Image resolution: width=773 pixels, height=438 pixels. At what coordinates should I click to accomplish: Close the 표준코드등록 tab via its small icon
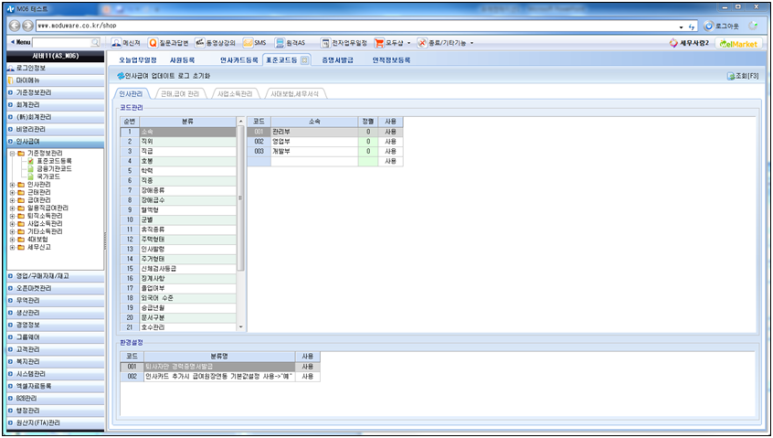(305, 60)
